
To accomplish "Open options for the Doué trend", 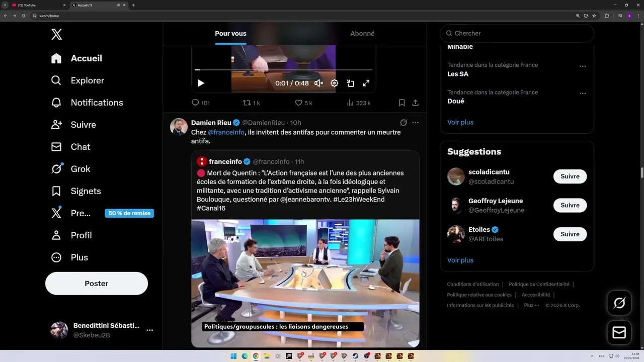I will (x=583, y=93).
